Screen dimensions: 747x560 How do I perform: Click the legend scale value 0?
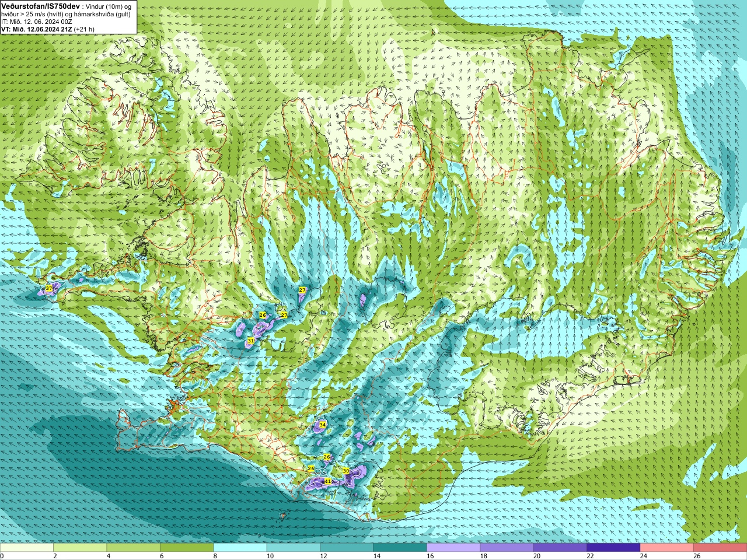pyautogui.click(x=2, y=556)
